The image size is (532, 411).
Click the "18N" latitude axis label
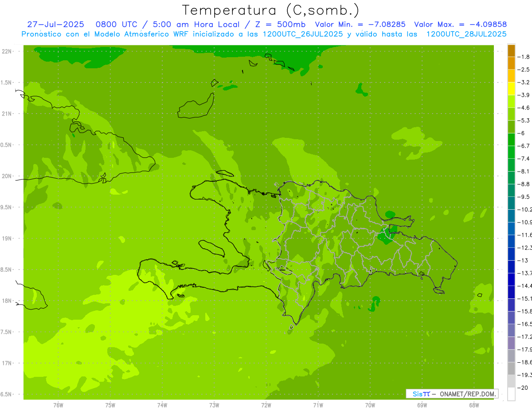[x=7, y=301]
